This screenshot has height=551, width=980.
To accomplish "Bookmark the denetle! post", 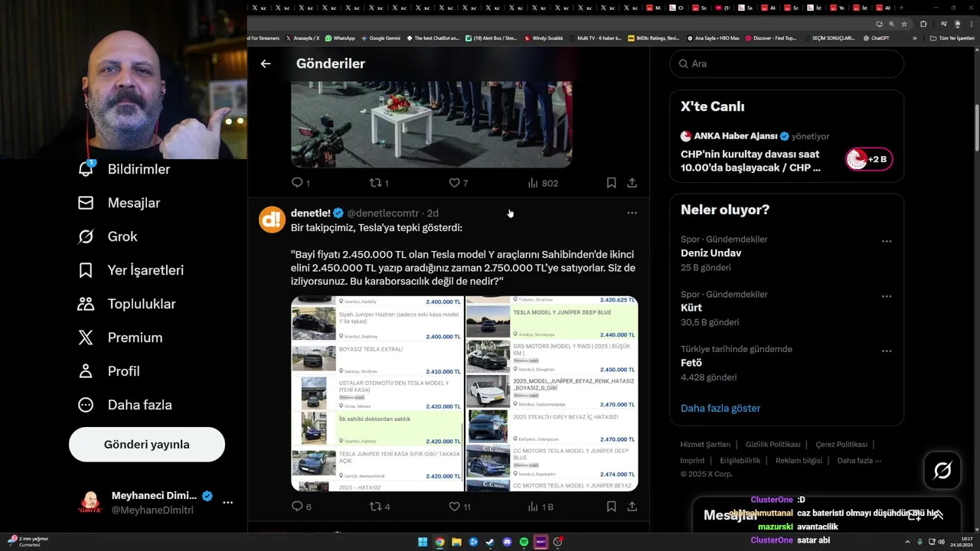I will 611,507.
